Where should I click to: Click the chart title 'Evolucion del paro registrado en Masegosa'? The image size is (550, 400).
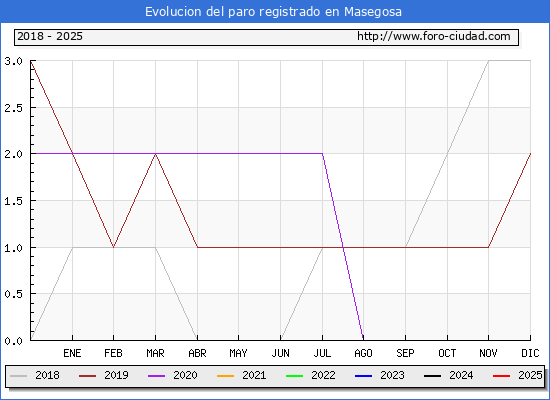273,12
